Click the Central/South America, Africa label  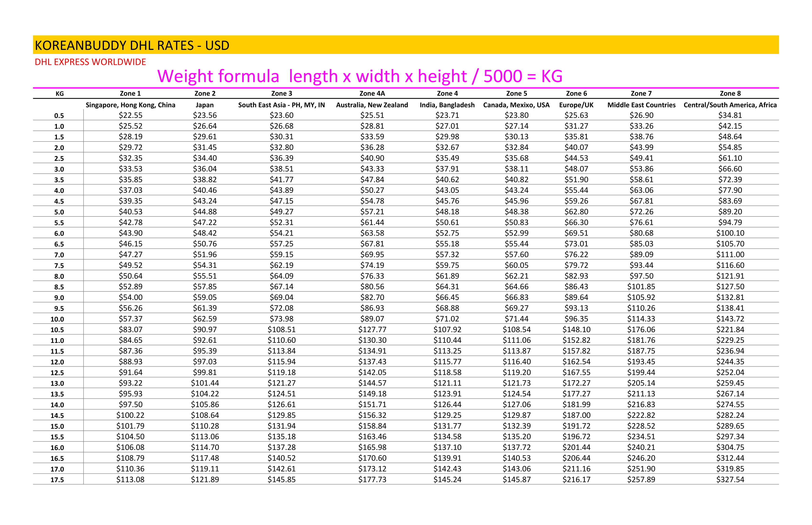730,105
